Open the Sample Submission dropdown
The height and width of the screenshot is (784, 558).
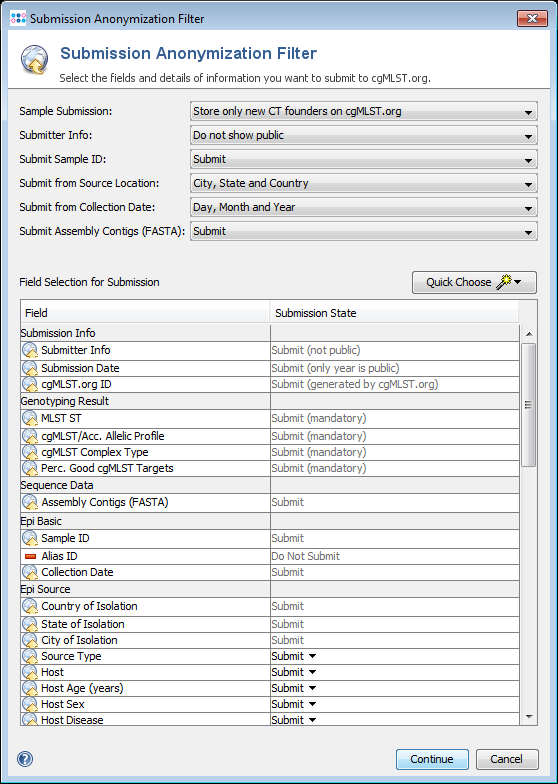point(364,111)
